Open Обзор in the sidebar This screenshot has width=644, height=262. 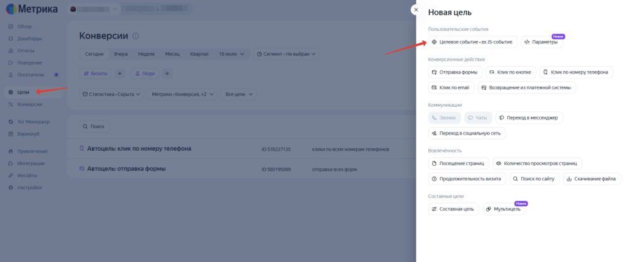pos(25,26)
